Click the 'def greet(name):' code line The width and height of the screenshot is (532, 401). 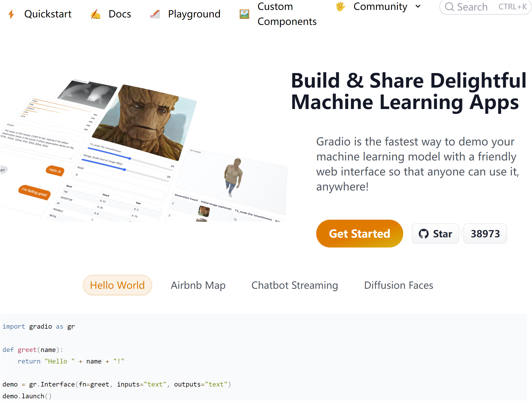tap(33, 350)
